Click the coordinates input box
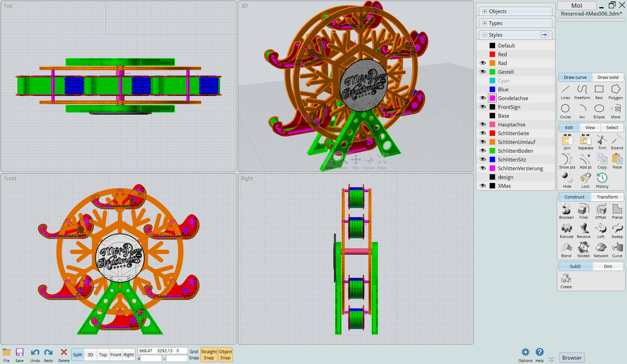 [x=163, y=351]
